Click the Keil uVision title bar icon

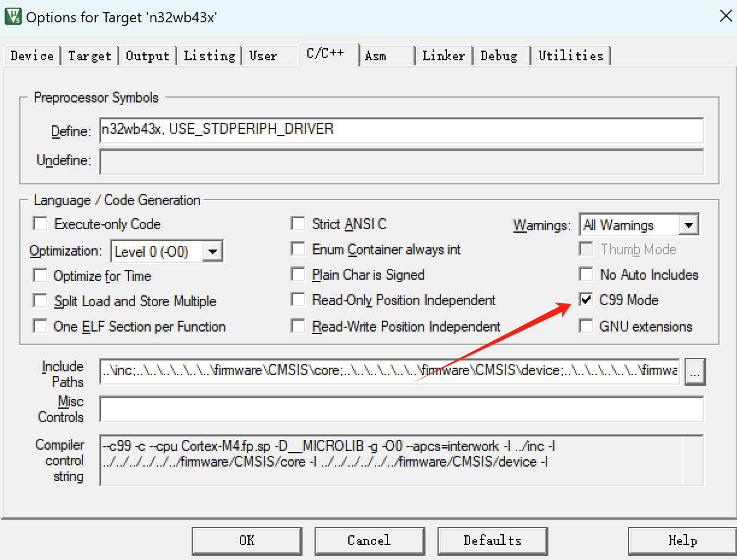(x=13, y=16)
